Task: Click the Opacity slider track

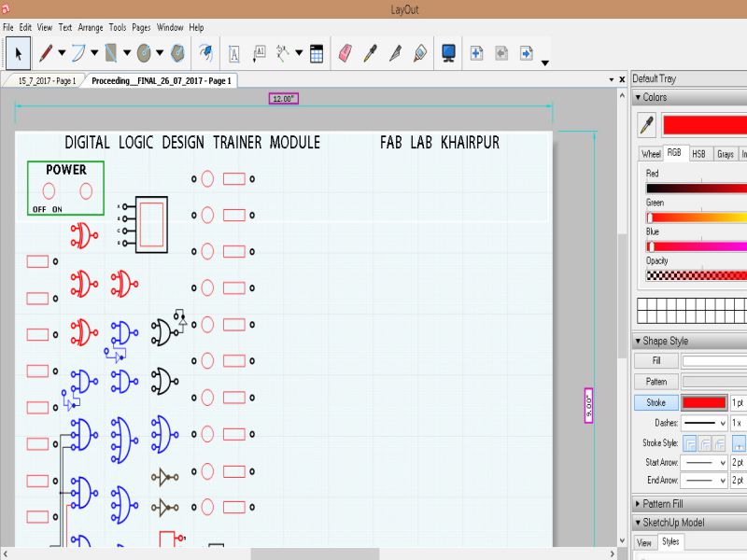Action: (x=697, y=275)
